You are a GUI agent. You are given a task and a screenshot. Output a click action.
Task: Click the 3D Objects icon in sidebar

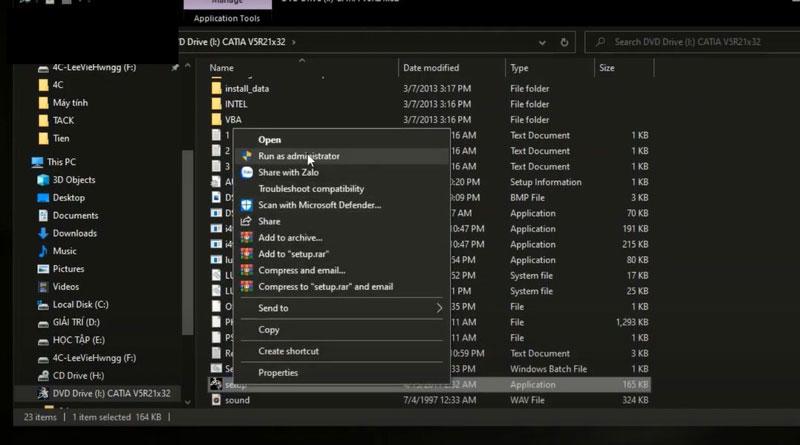point(44,180)
